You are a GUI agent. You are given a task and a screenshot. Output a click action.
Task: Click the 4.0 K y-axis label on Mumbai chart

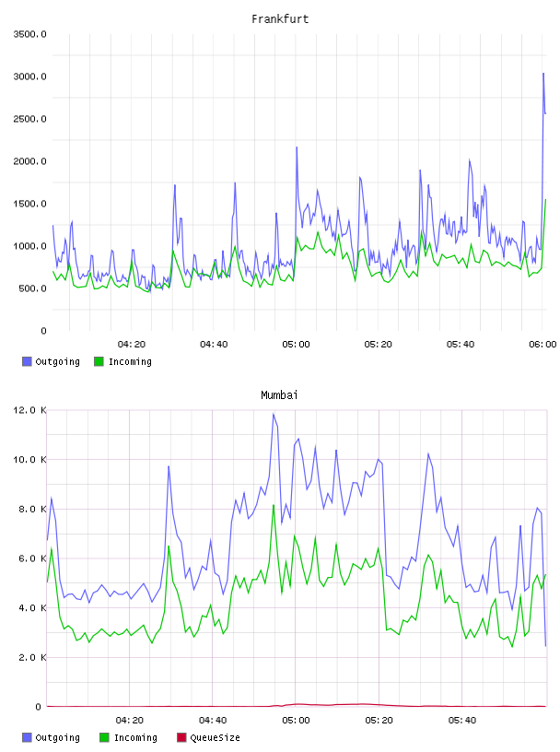(x=32, y=607)
